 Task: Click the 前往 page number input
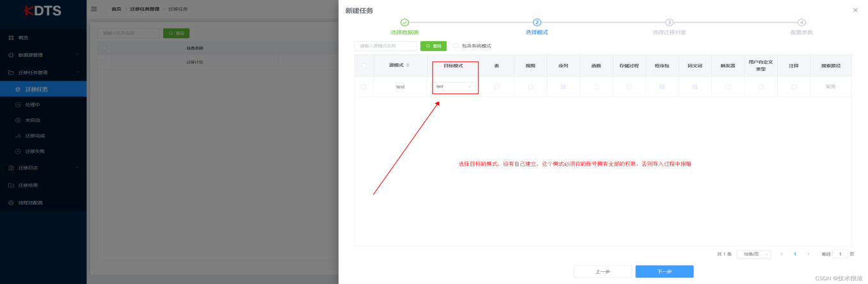840,254
